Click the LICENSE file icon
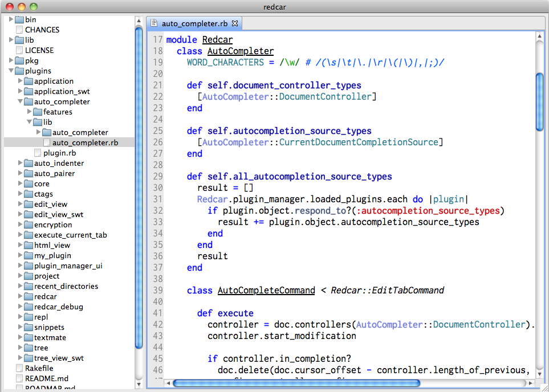The width and height of the screenshot is (549, 392). tap(19, 50)
